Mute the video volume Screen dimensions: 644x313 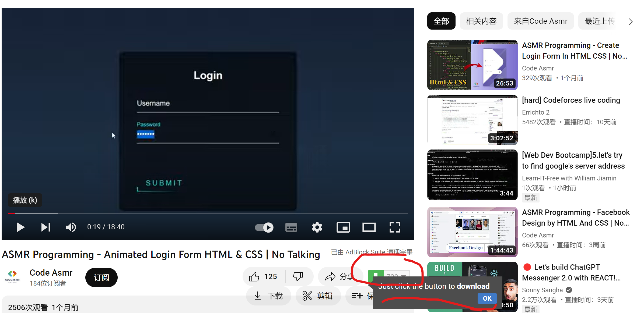pos(71,227)
